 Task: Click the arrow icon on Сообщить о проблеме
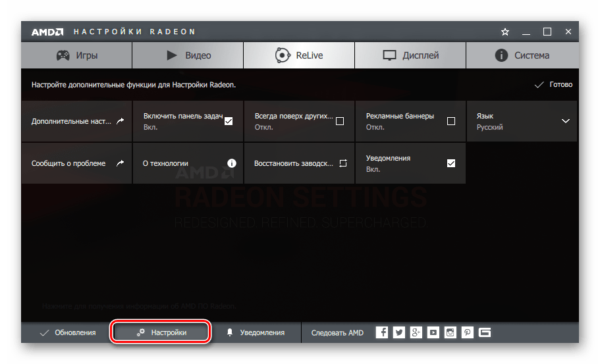(120, 163)
